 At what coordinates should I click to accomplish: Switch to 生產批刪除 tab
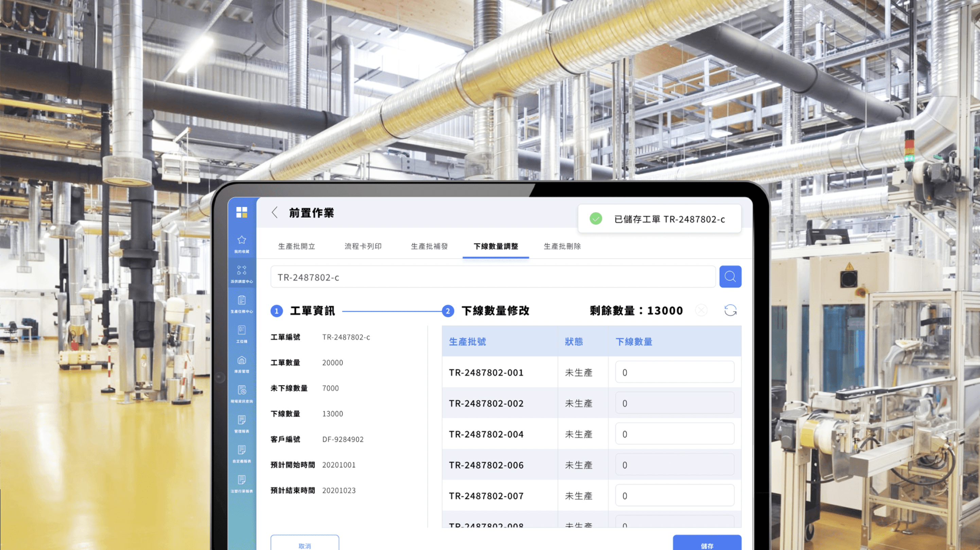(x=562, y=246)
